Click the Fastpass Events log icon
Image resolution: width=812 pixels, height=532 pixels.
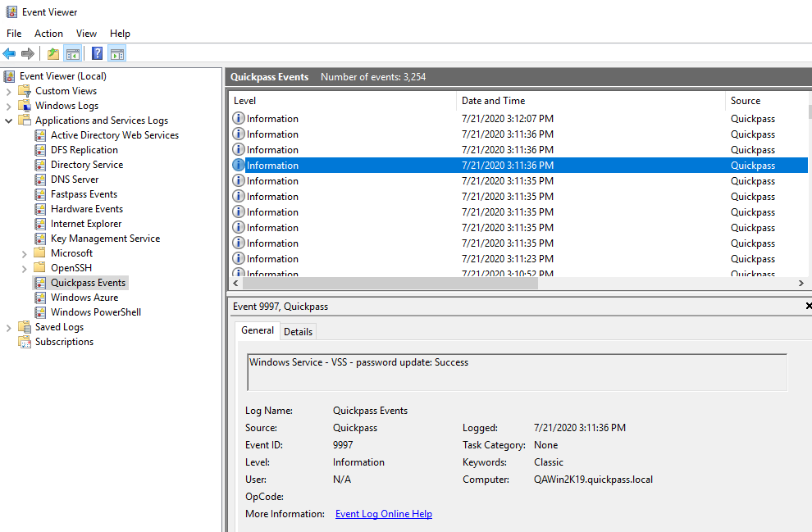pos(40,194)
